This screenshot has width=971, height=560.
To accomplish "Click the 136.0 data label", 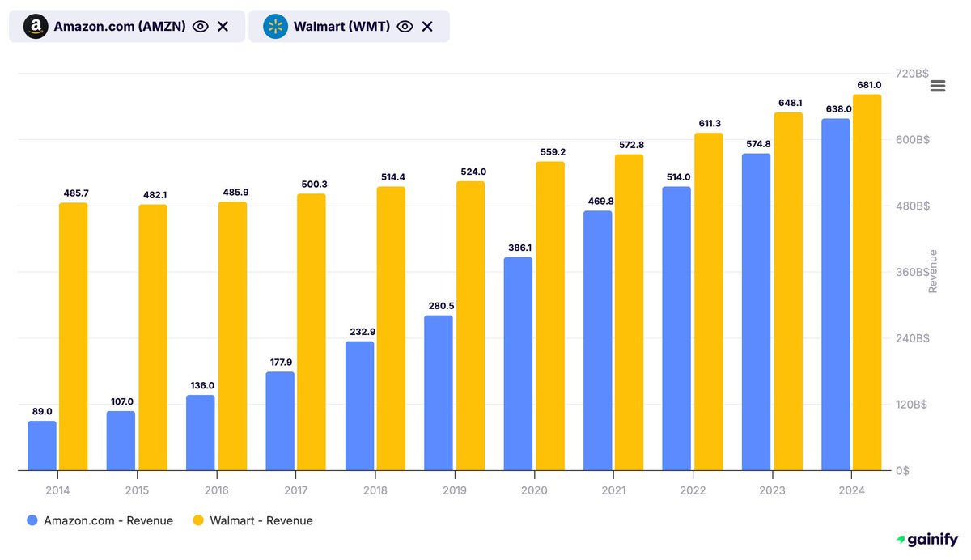I will tap(202, 385).
